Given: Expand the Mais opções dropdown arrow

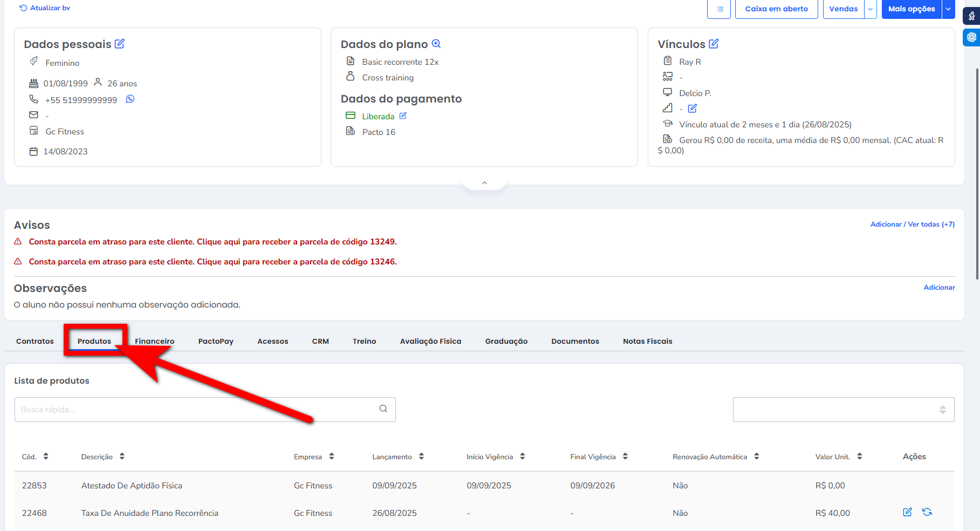Looking at the screenshot, I should pos(948,9).
